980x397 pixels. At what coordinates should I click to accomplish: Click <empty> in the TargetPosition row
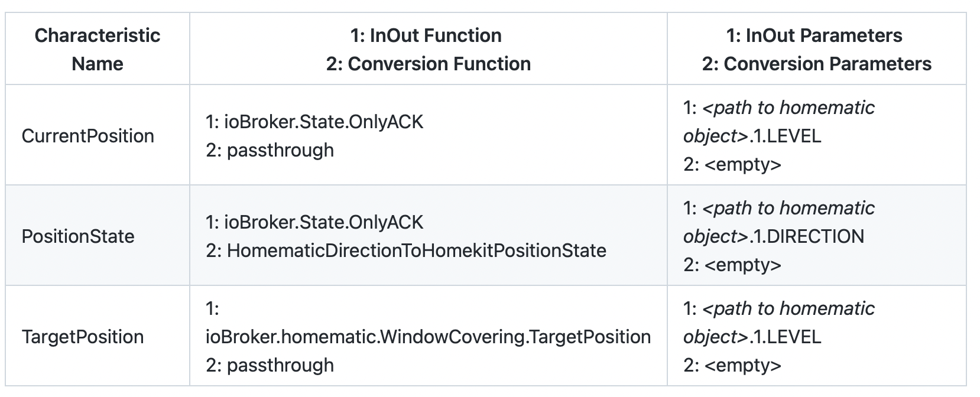point(743,365)
